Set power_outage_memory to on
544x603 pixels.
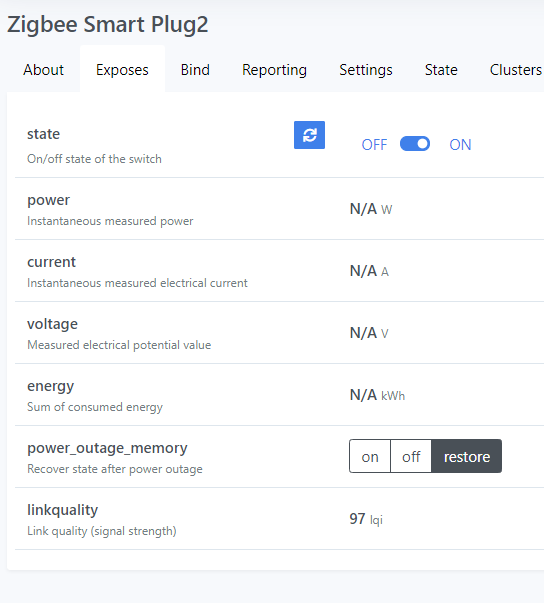point(370,456)
